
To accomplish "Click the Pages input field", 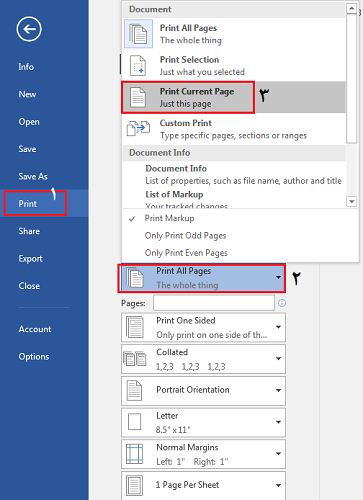I will point(214,303).
